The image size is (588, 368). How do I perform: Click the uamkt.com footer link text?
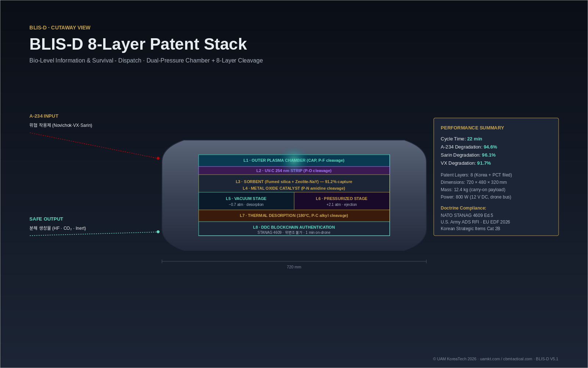tap(490, 359)
